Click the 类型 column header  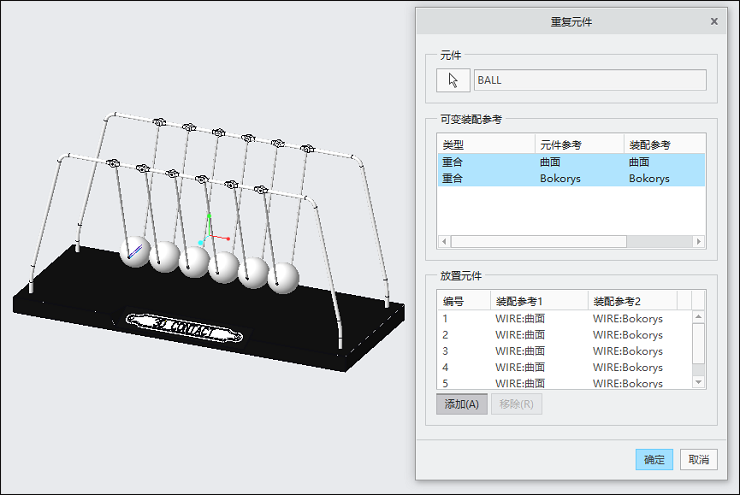487,145
